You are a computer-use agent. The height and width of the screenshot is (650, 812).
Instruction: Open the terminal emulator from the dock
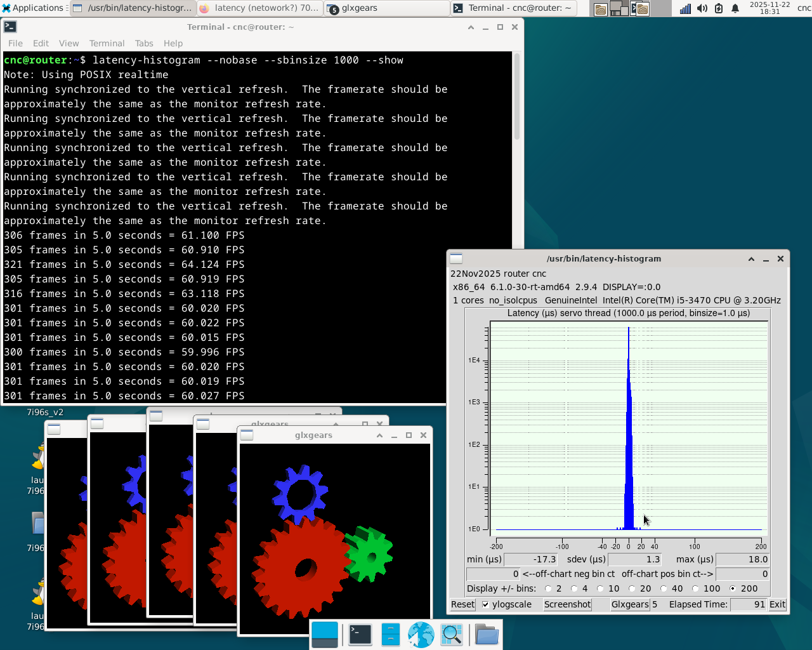click(x=360, y=634)
